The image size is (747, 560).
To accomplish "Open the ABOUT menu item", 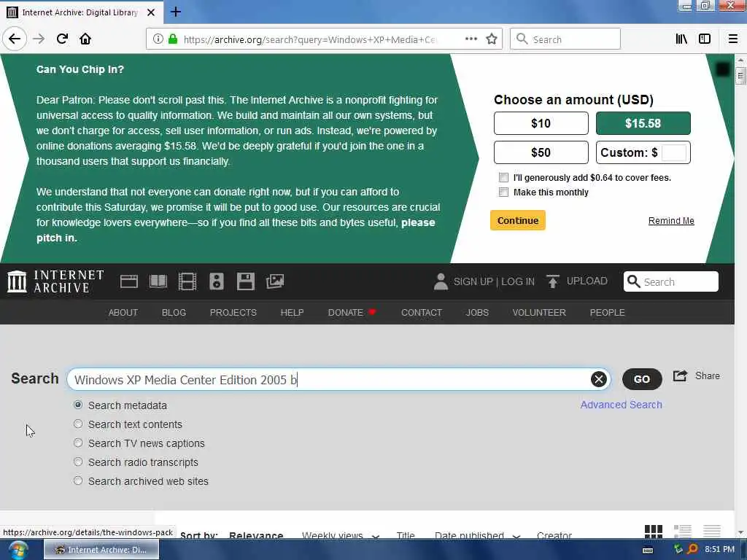I will pos(123,312).
